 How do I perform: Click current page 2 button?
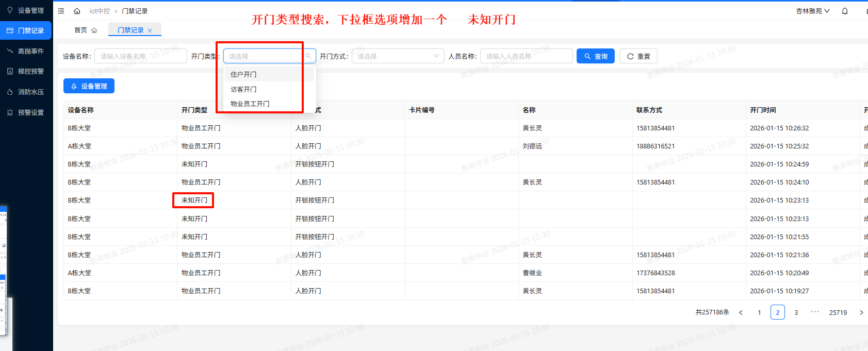[778, 312]
